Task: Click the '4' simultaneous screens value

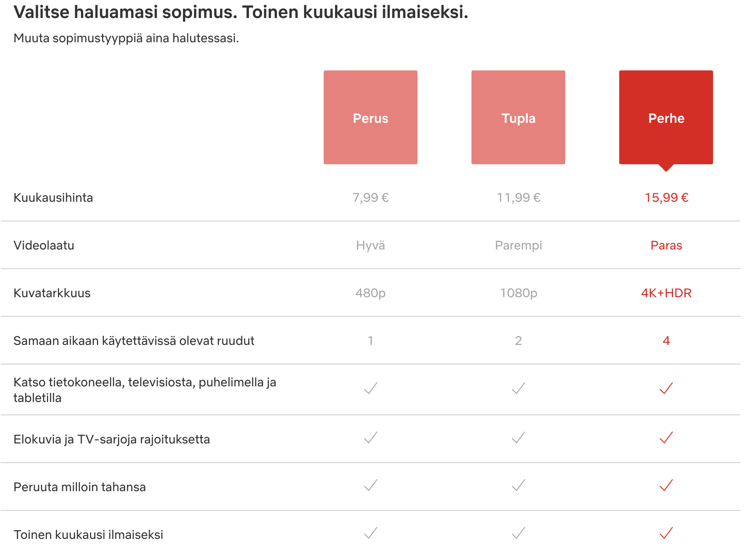Action: click(x=666, y=341)
